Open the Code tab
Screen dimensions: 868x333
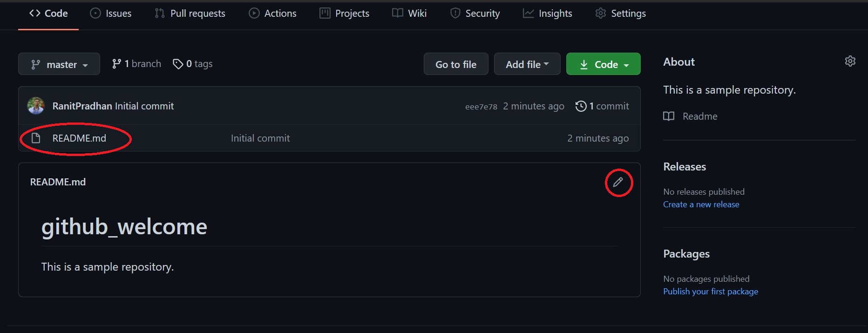(48, 14)
